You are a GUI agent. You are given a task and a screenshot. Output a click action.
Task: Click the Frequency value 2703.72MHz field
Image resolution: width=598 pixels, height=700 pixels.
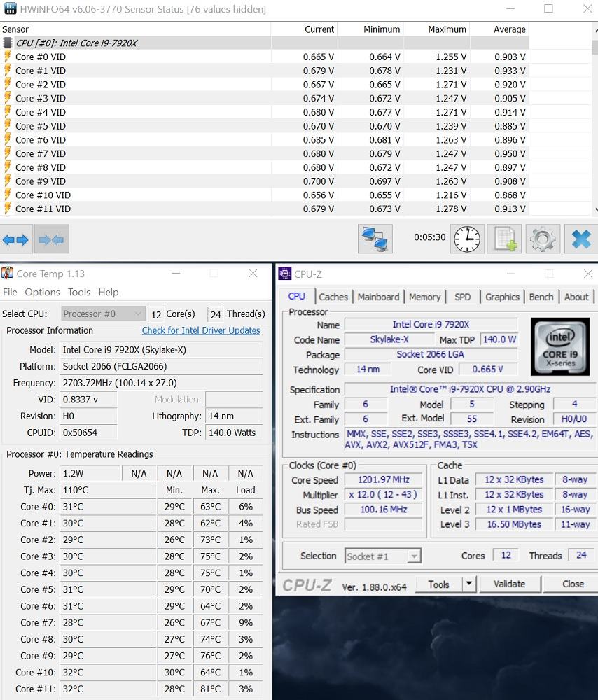pos(161,383)
